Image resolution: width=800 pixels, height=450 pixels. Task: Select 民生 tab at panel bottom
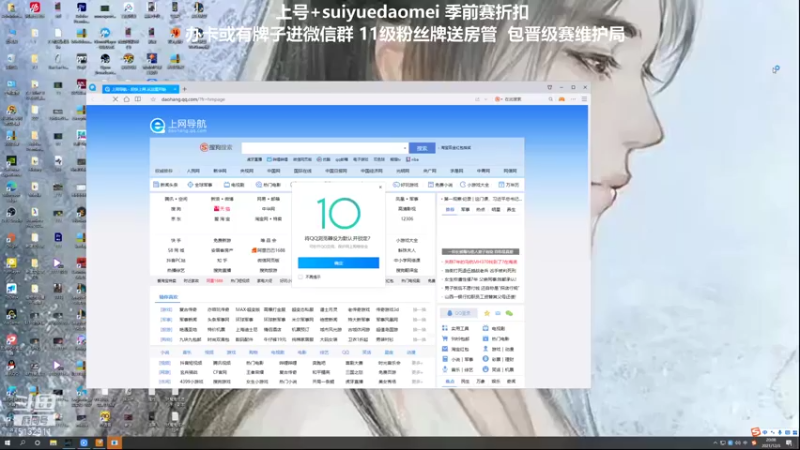coord(465,382)
